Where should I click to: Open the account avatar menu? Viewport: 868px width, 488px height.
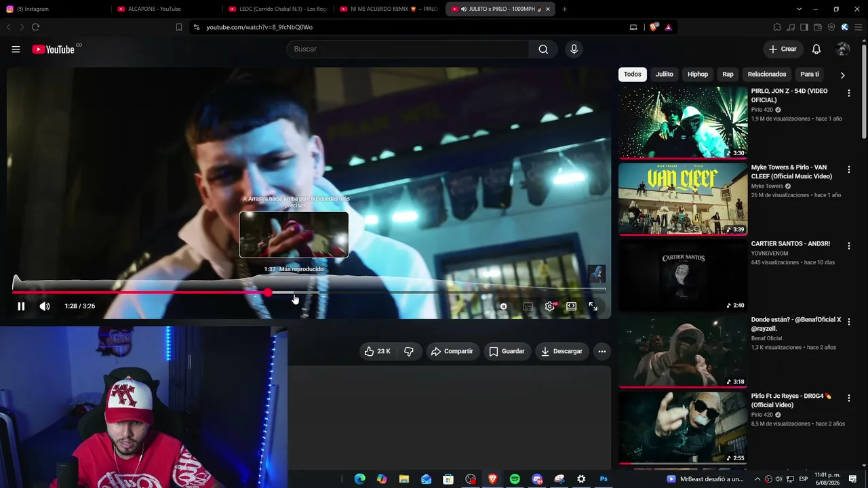click(x=843, y=49)
